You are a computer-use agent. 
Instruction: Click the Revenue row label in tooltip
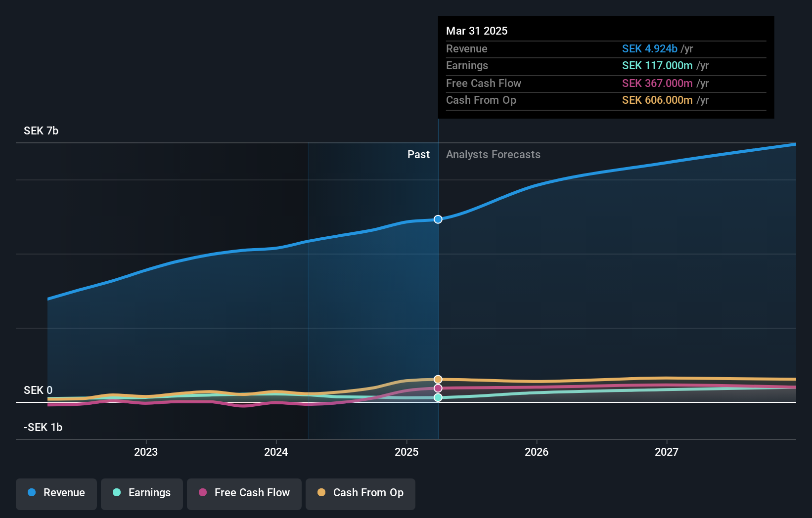[467, 49]
